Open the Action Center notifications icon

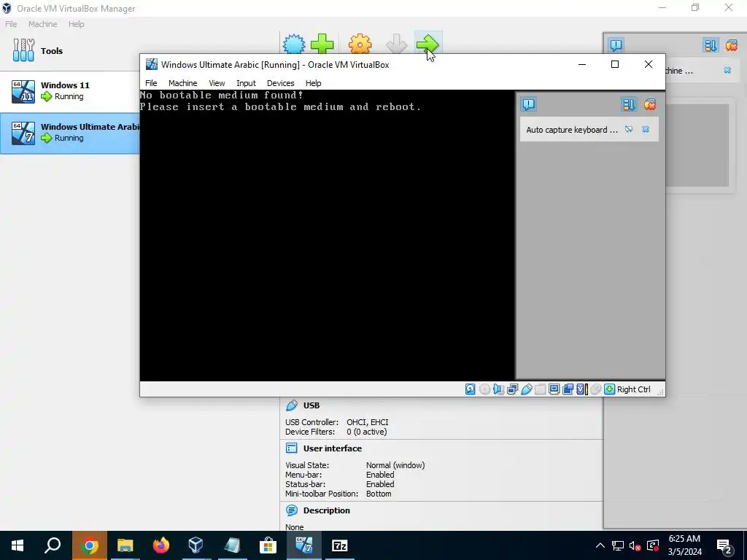(724, 545)
